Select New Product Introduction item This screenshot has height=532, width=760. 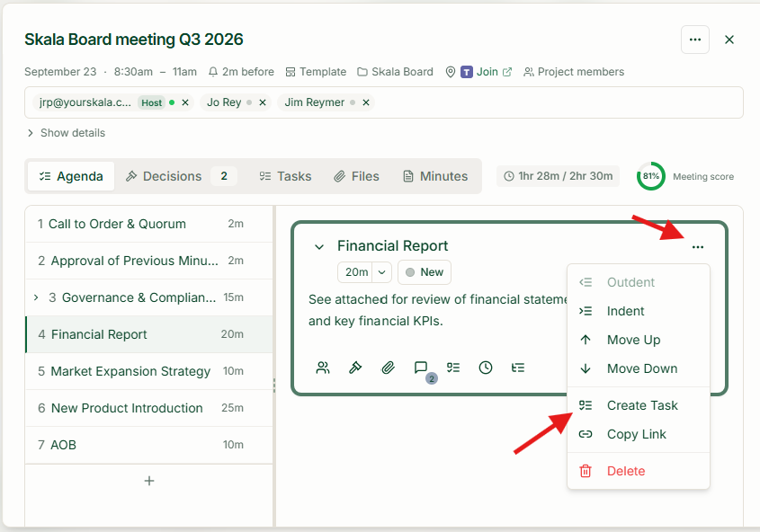tap(148, 408)
